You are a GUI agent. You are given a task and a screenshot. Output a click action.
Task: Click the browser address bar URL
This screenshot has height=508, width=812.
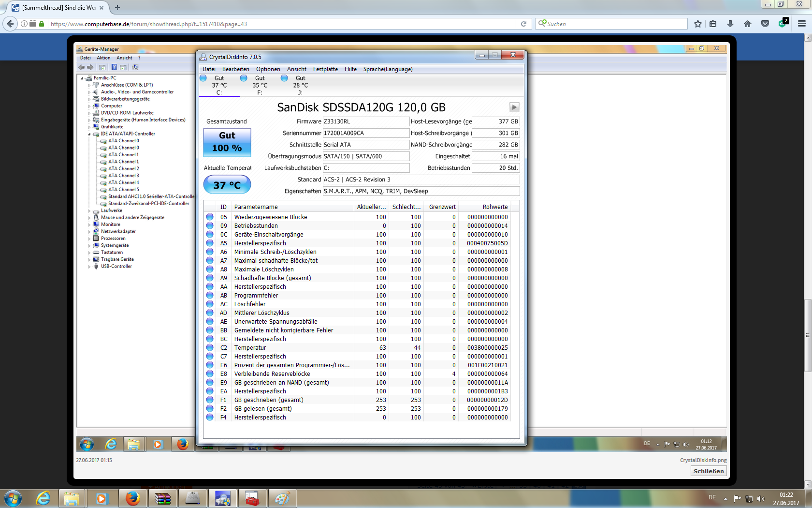(x=283, y=24)
